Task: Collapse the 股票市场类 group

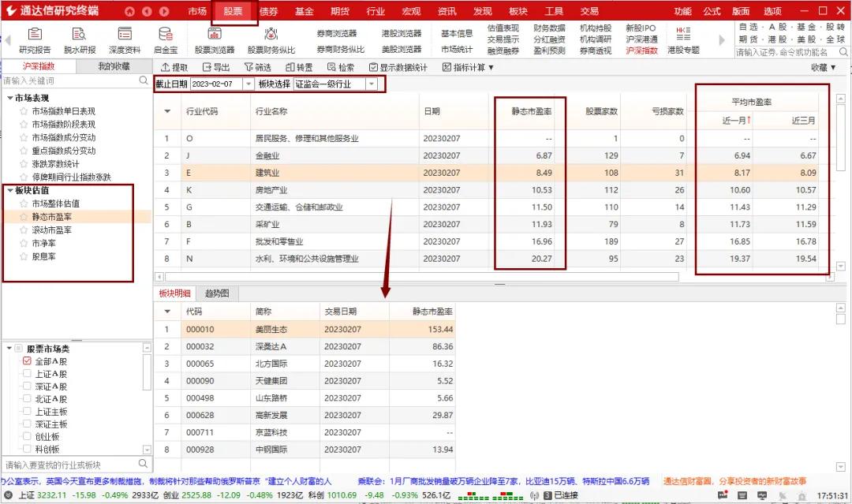Action: point(9,348)
